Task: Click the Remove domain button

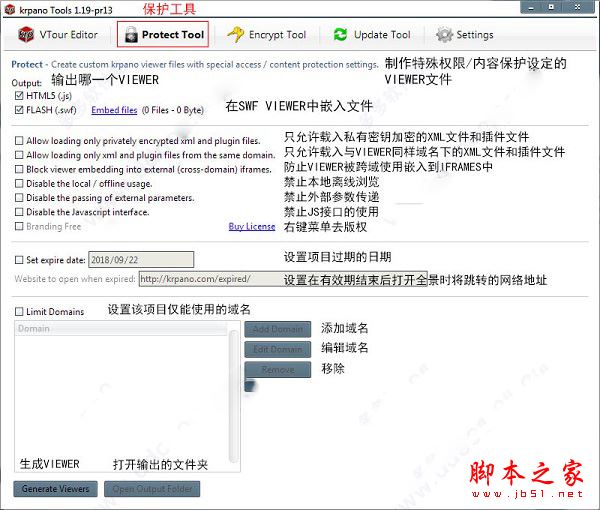Action: [278, 370]
